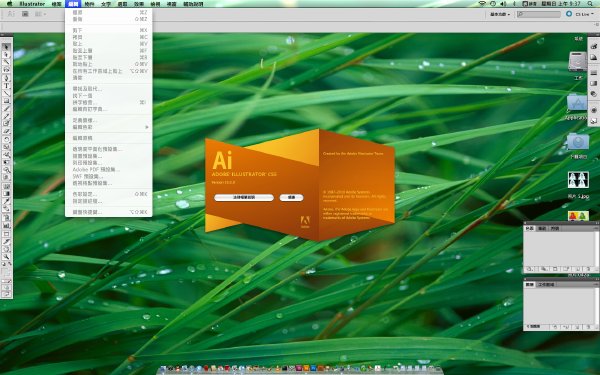The image size is (600, 375).
Task: Switch to the 工作區域 panel tab
Action: point(546,285)
